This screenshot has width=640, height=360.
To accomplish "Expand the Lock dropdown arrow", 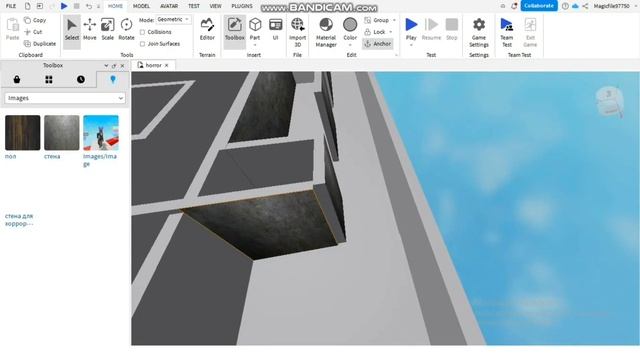I will (391, 32).
